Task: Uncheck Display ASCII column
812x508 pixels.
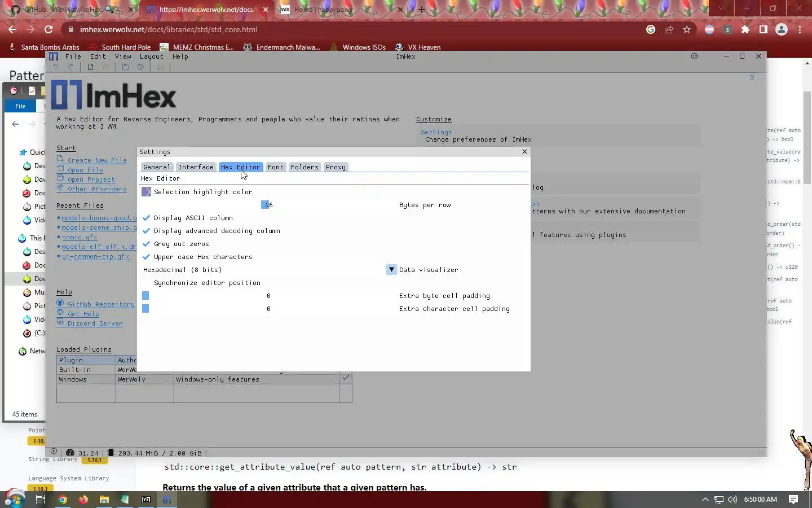Action: coord(147,218)
